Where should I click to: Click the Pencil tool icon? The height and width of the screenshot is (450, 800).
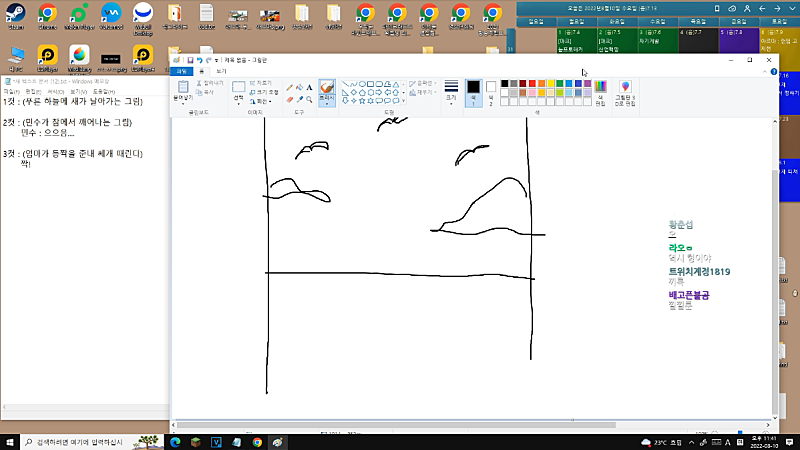[289, 87]
